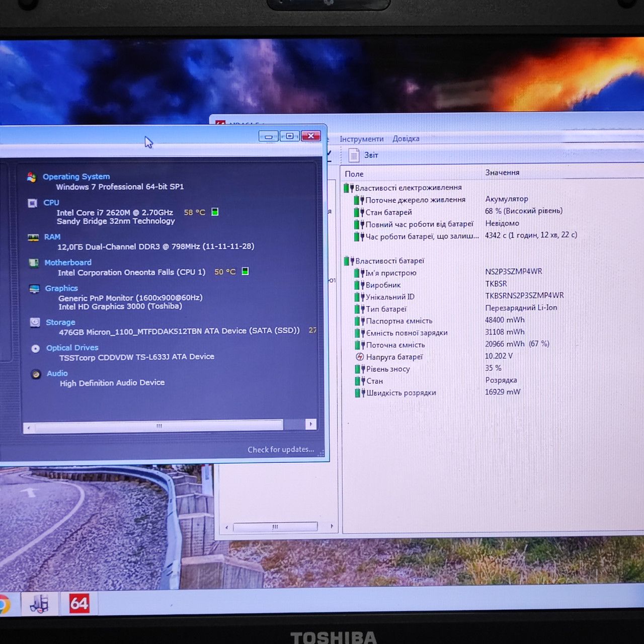This screenshot has width=644, height=644.
Task: Click the green Motherboard temperature indicator at 50 °C
Action: tap(245, 271)
